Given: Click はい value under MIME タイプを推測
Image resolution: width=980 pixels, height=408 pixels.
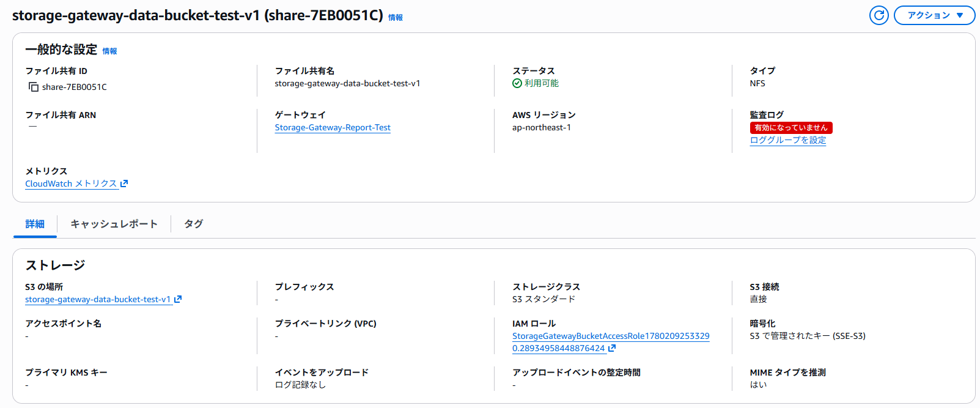Looking at the screenshot, I should coord(759,385).
